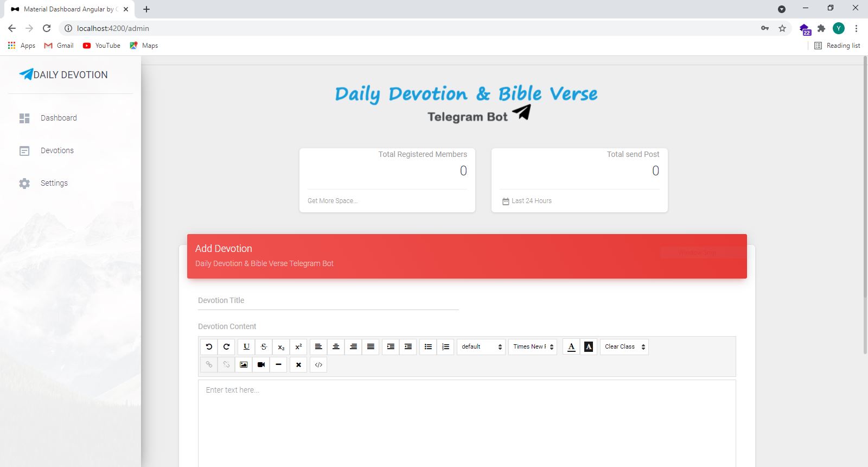Toggle strikethrough text formatting

click(264, 347)
